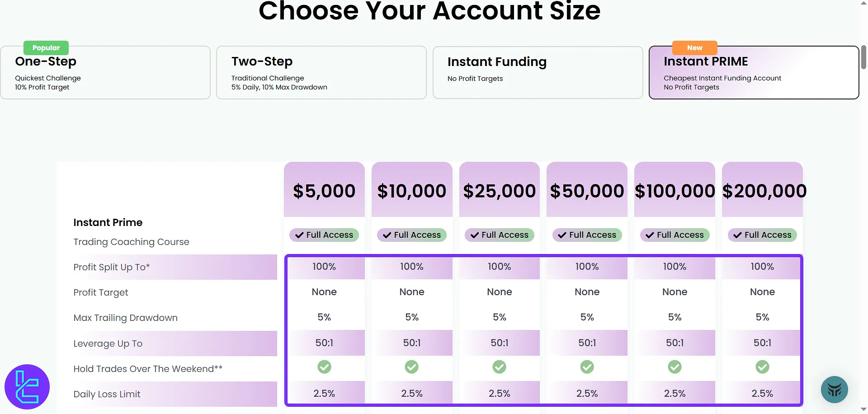
Task: Click the scrollbar down arrow
Action: [863, 409]
